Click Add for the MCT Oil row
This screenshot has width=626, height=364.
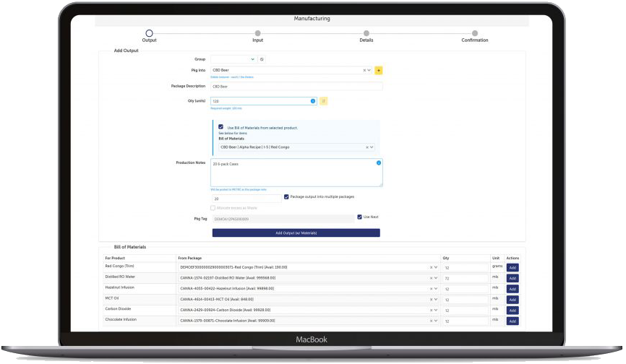(513, 300)
